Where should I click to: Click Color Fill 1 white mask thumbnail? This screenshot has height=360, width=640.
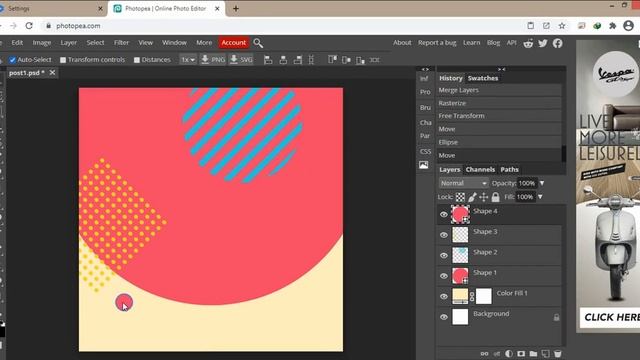[x=484, y=296]
